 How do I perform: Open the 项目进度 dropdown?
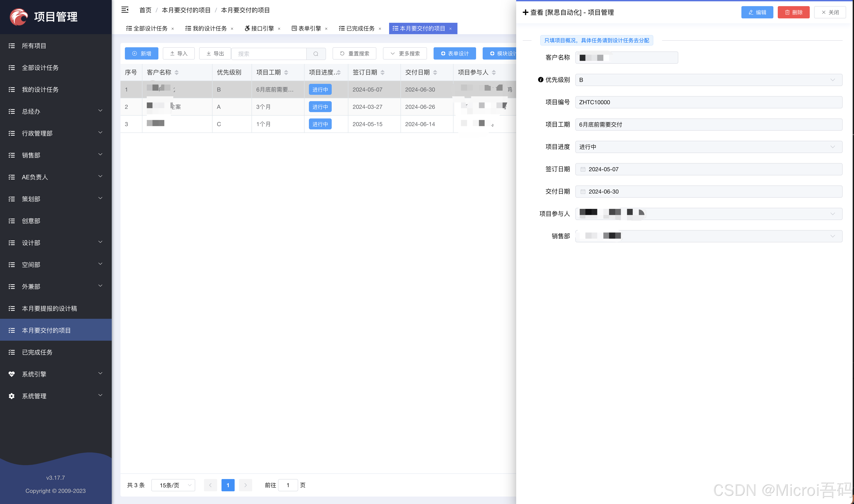(x=708, y=147)
